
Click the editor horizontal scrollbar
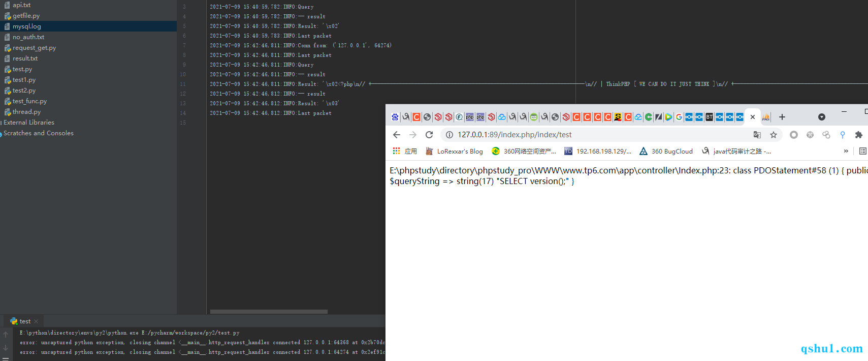[x=269, y=312]
